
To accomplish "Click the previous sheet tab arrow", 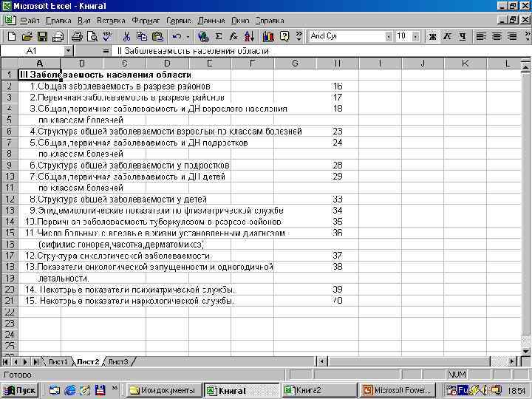I will [16, 361].
